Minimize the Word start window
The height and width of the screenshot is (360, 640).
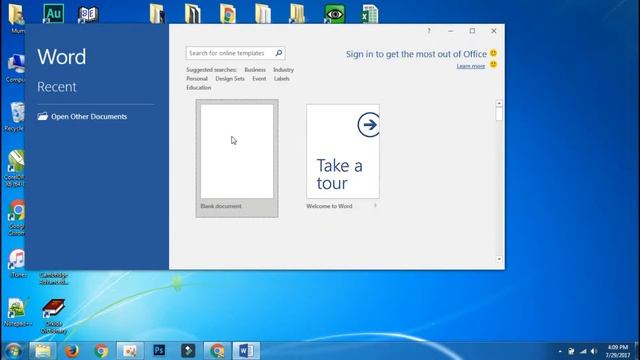(451, 31)
